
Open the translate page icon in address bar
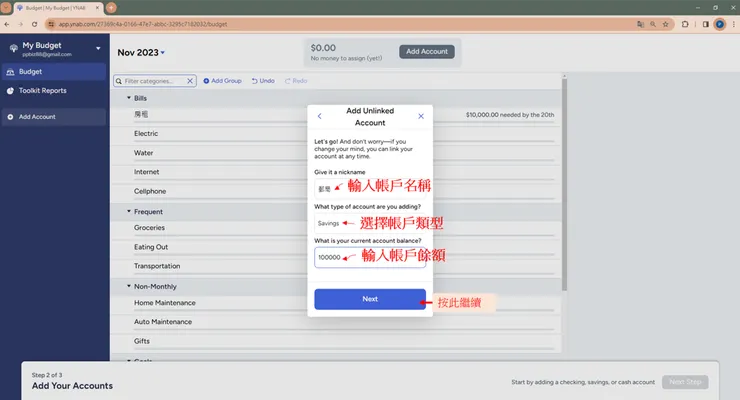[640, 24]
